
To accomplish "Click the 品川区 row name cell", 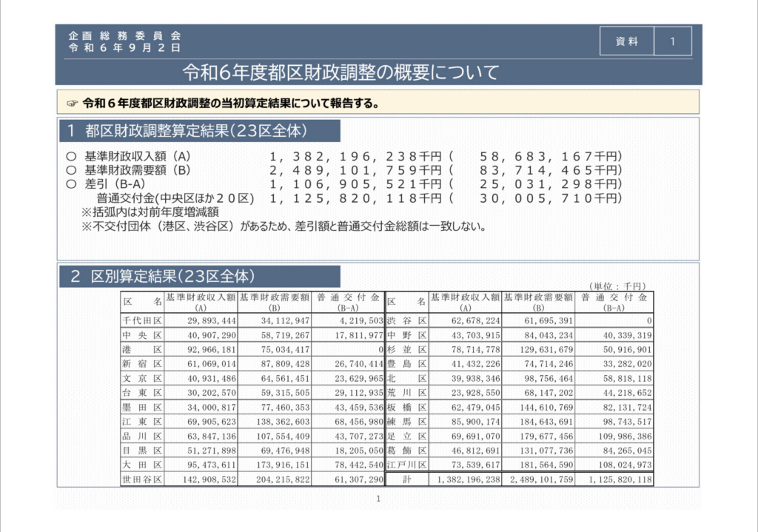I will click(142, 437).
